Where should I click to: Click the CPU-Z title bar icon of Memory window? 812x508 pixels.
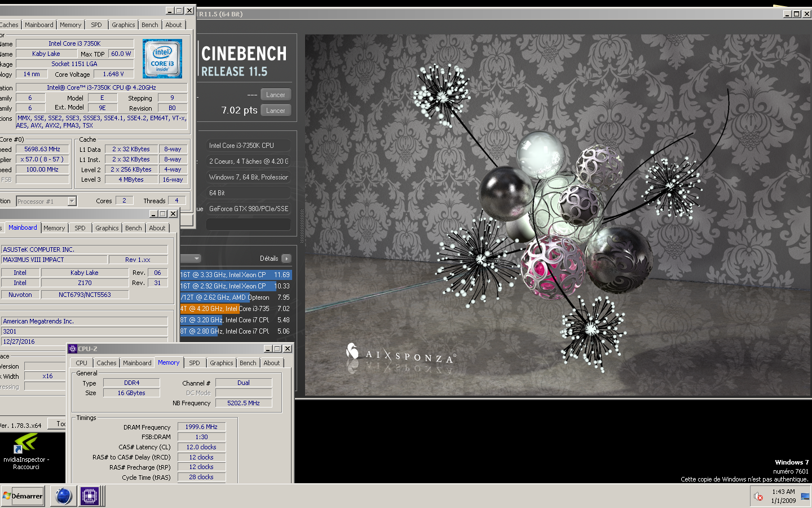(x=73, y=349)
